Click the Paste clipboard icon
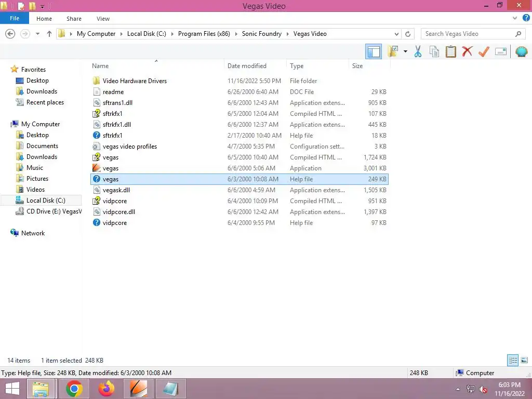532x399 pixels. point(450,51)
